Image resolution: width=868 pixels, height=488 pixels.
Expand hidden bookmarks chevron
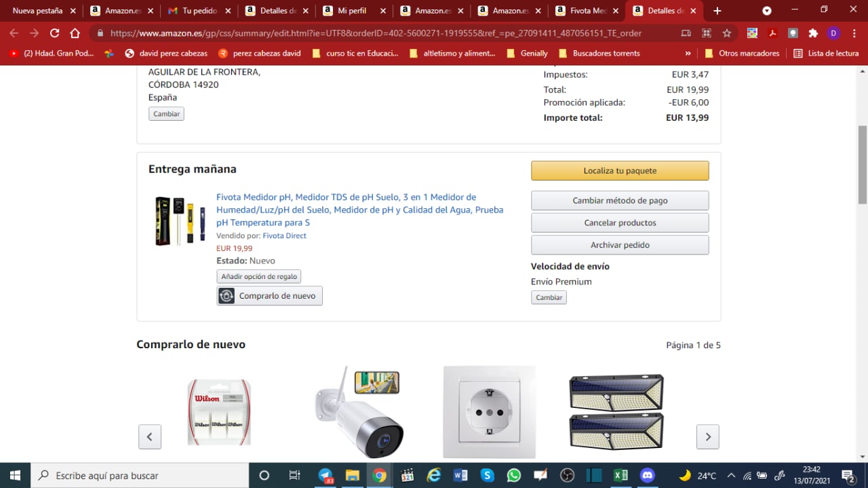[688, 53]
